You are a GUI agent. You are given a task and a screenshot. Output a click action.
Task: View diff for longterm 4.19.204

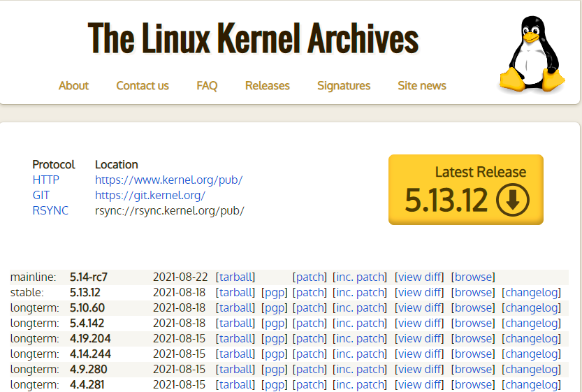click(419, 338)
